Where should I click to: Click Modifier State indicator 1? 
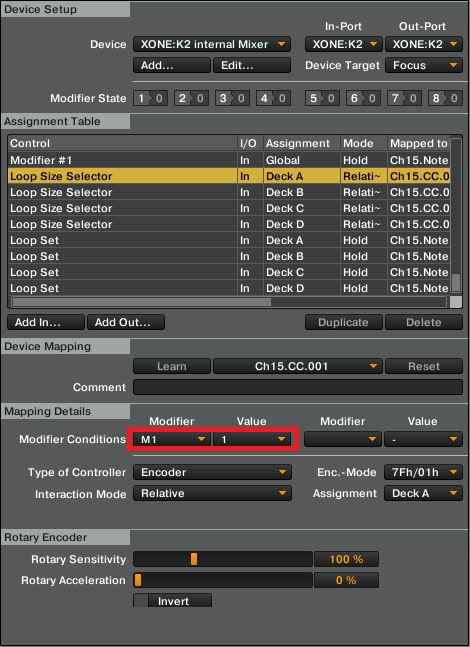click(x=150, y=98)
